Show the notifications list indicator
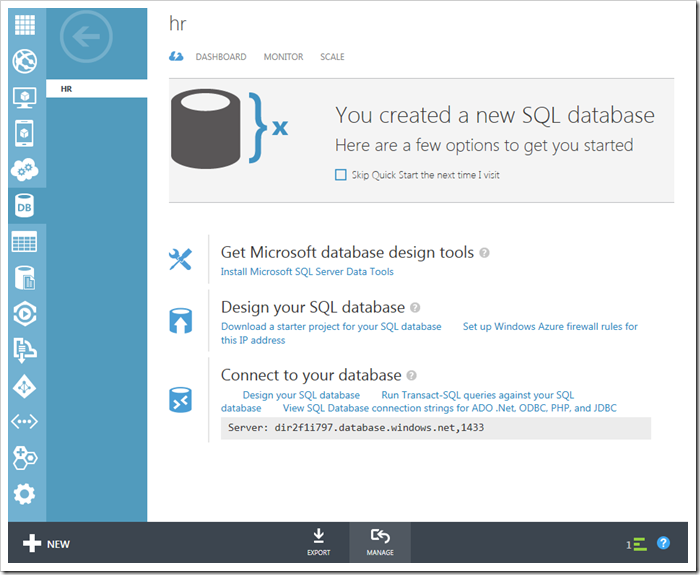 point(637,544)
